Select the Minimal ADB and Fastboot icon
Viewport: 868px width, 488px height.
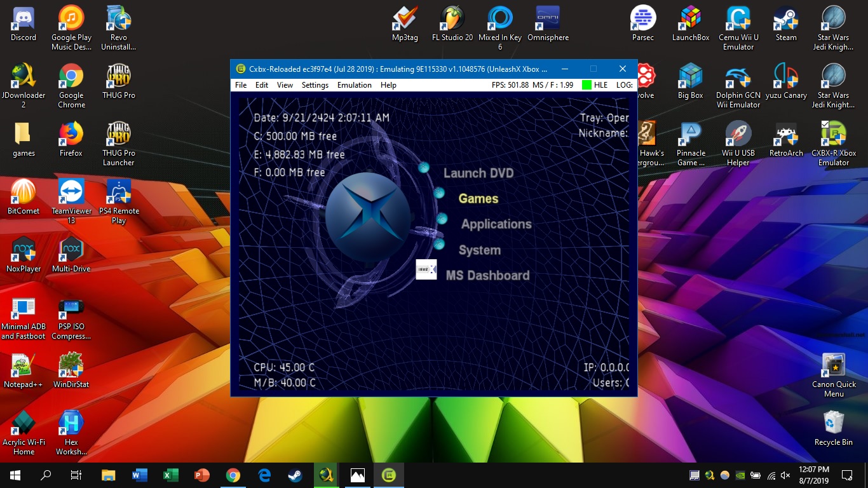pyautogui.click(x=24, y=318)
